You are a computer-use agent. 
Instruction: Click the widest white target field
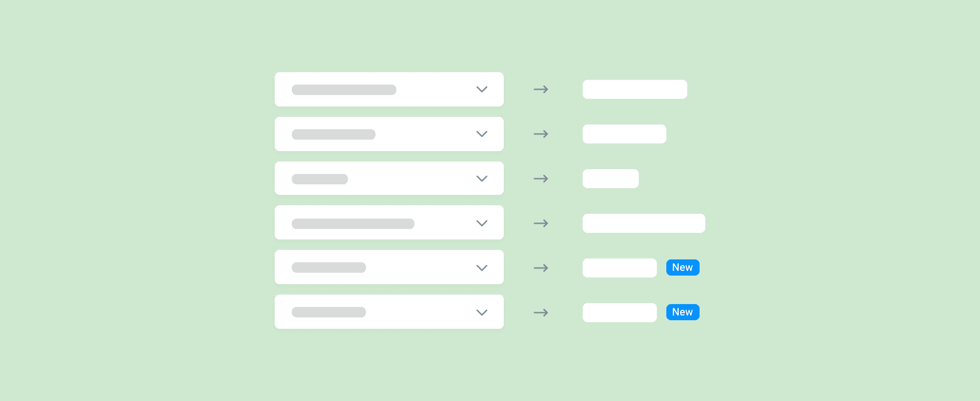tap(644, 223)
